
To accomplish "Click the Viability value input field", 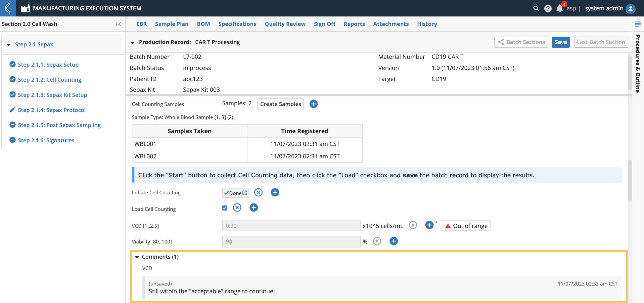I will pyautogui.click(x=291, y=242).
